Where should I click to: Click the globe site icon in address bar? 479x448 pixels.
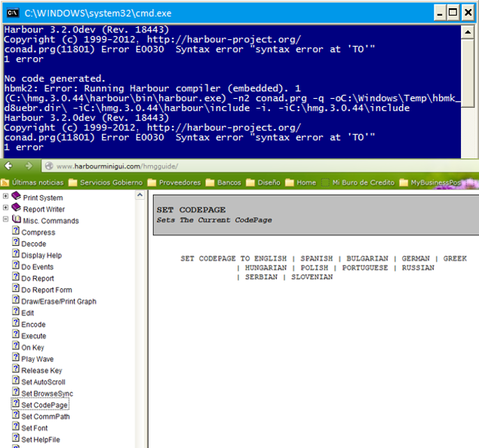49,166
